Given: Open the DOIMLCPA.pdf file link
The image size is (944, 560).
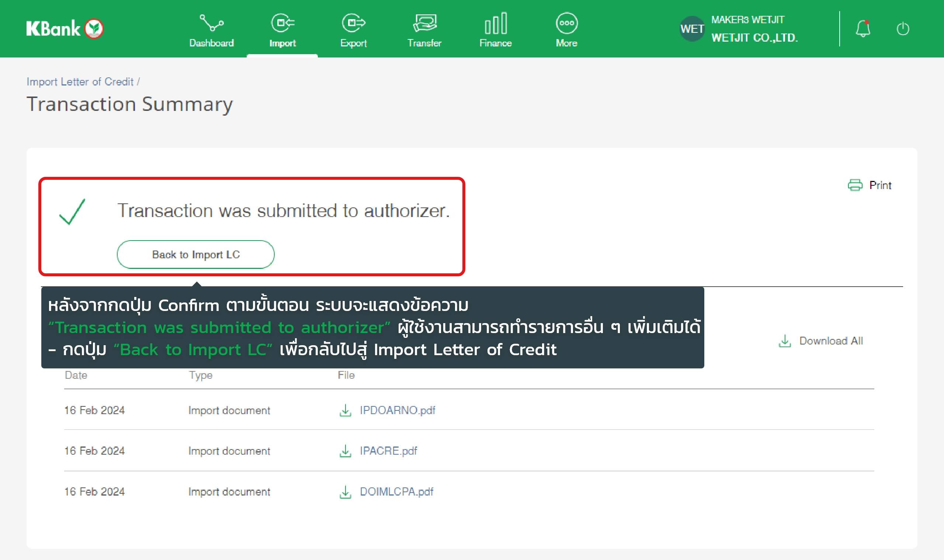Looking at the screenshot, I should [396, 492].
